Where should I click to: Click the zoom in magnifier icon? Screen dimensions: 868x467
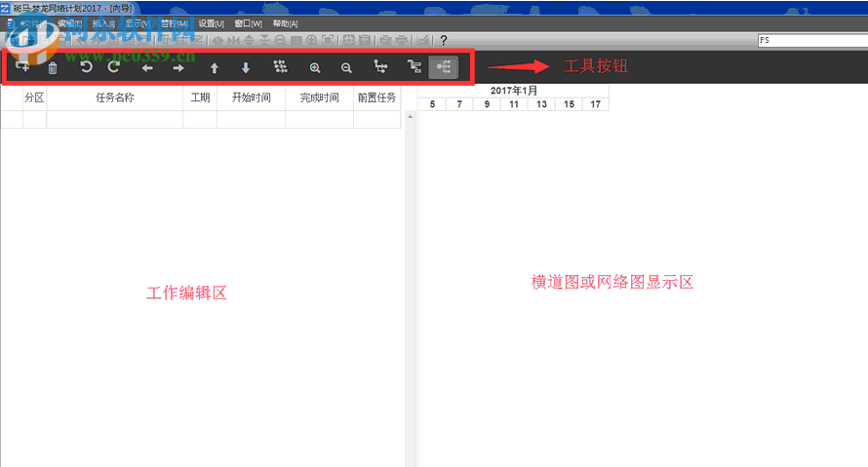click(x=315, y=67)
